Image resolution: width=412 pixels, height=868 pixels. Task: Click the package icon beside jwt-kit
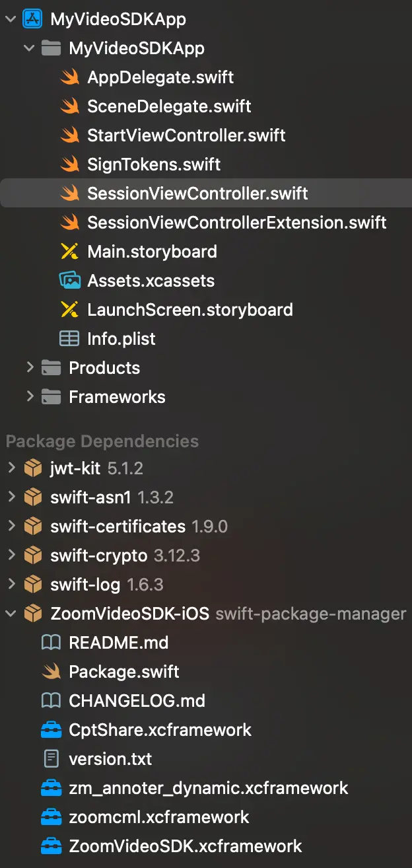32,468
